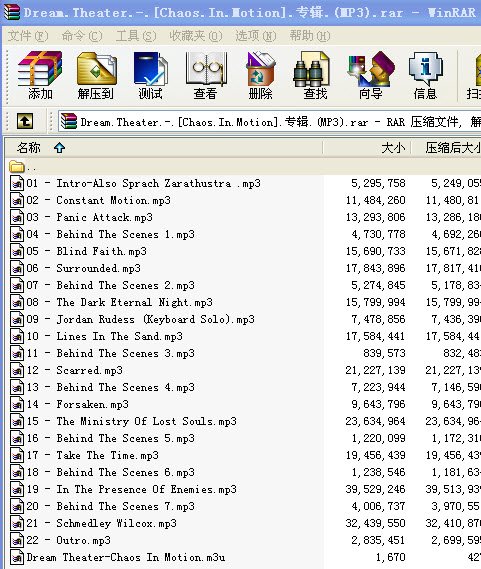This screenshot has height=569, width=481.
Task: Open the 收藏夹(O) menu
Action: (196, 36)
